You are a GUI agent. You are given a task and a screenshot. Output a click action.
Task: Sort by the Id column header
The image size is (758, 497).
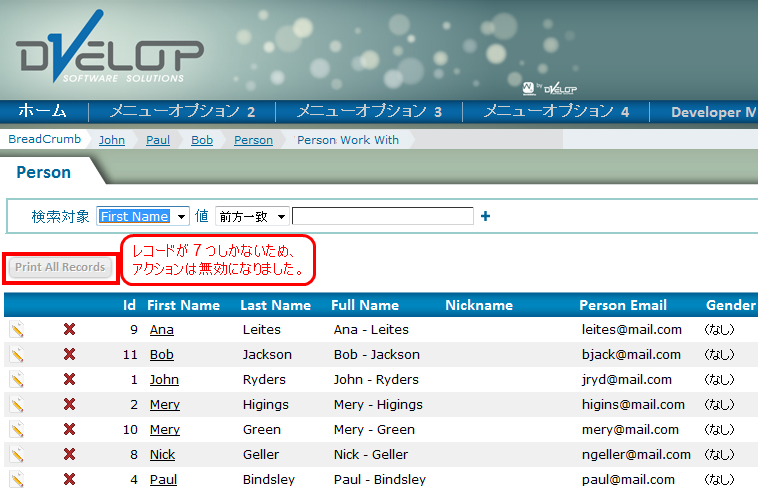coord(129,305)
